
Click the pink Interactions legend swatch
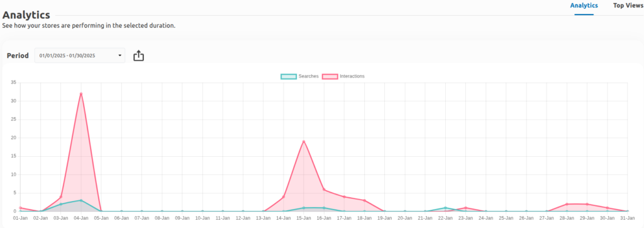point(330,76)
